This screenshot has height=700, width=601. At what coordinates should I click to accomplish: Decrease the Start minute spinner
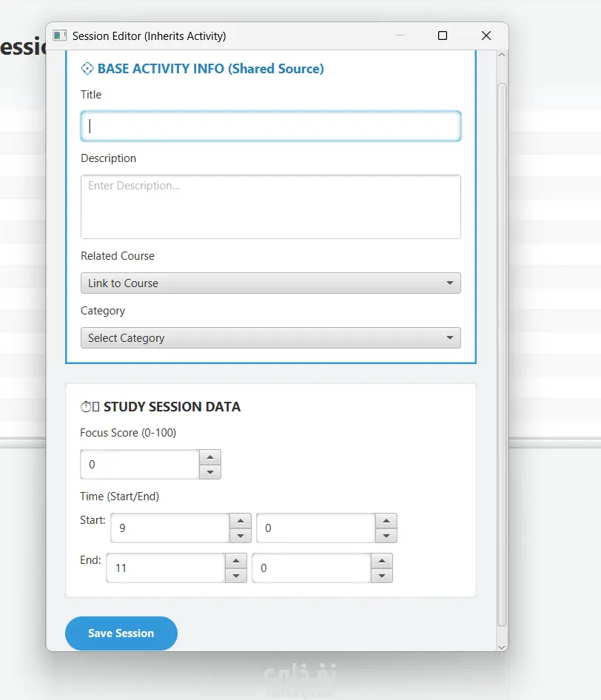(x=386, y=535)
